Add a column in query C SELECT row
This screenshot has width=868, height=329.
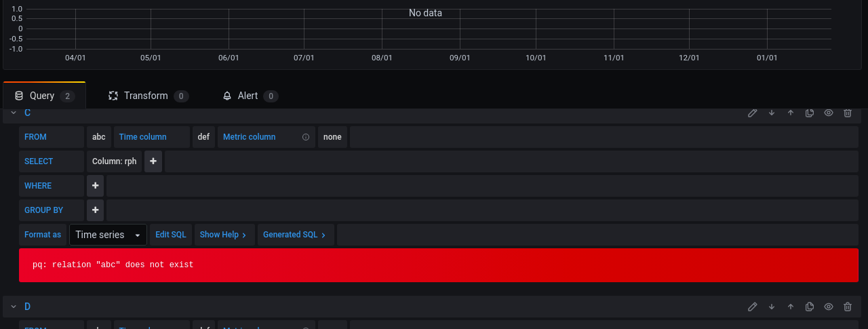(153, 161)
